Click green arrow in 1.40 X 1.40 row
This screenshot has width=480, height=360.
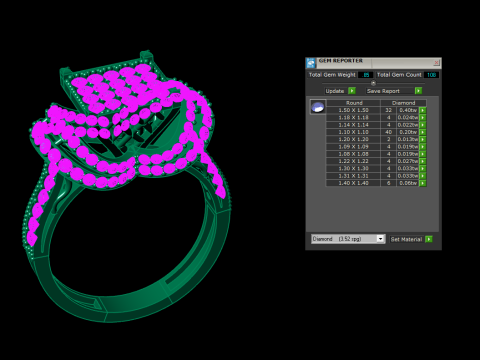click(423, 183)
